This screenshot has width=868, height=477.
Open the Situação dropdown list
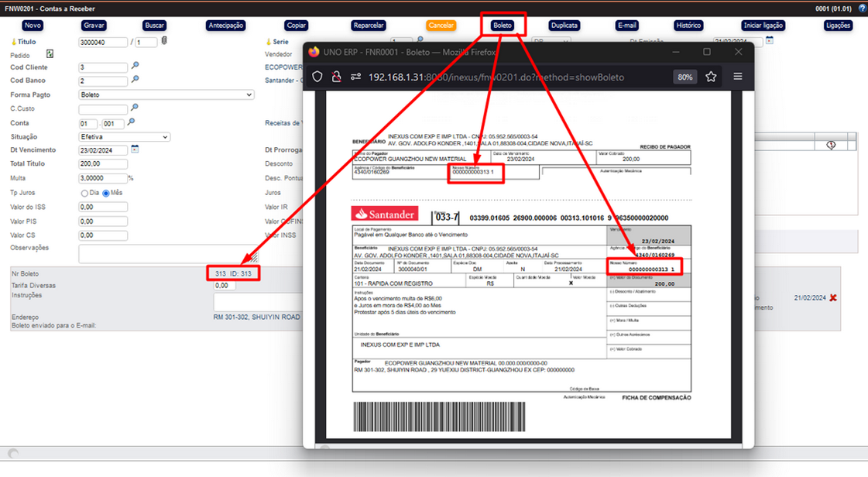(124, 137)
